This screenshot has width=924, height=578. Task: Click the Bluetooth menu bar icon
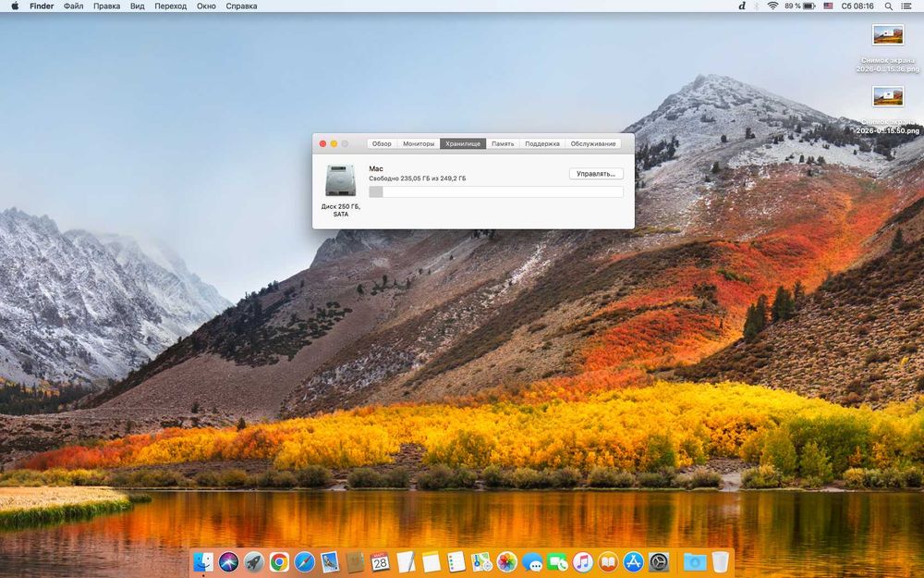(758, 6)
